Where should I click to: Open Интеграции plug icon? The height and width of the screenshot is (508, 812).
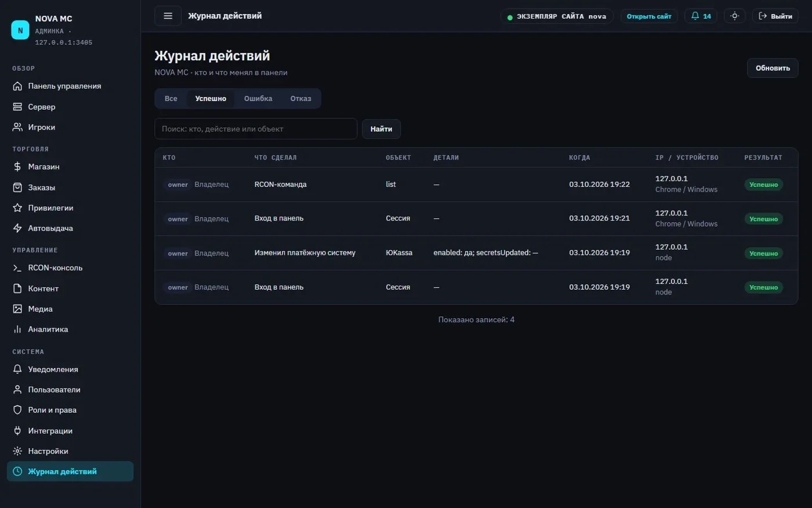pyautogui.click(x=17, y=431)
